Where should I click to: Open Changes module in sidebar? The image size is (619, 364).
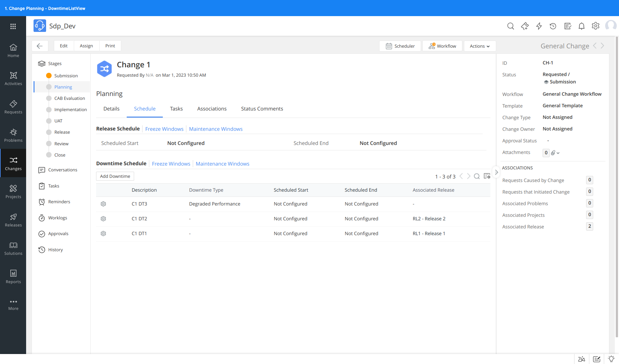click(x=13, y=164)
